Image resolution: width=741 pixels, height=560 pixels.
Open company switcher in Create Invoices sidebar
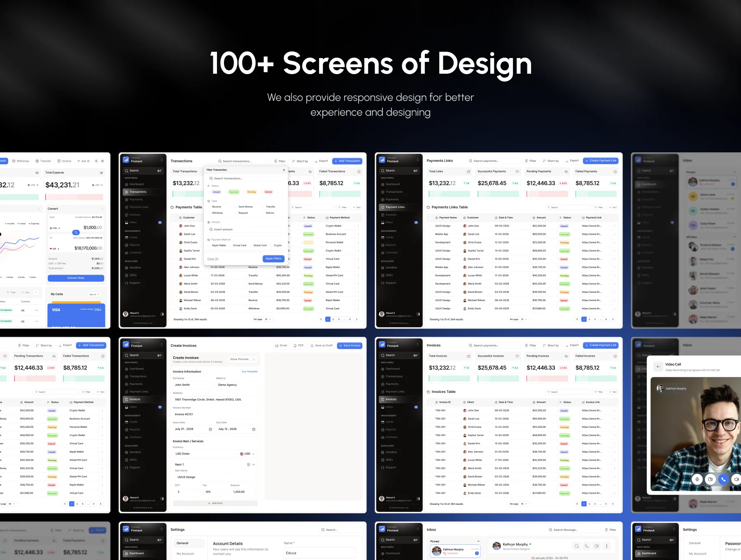tap(161, 345)
